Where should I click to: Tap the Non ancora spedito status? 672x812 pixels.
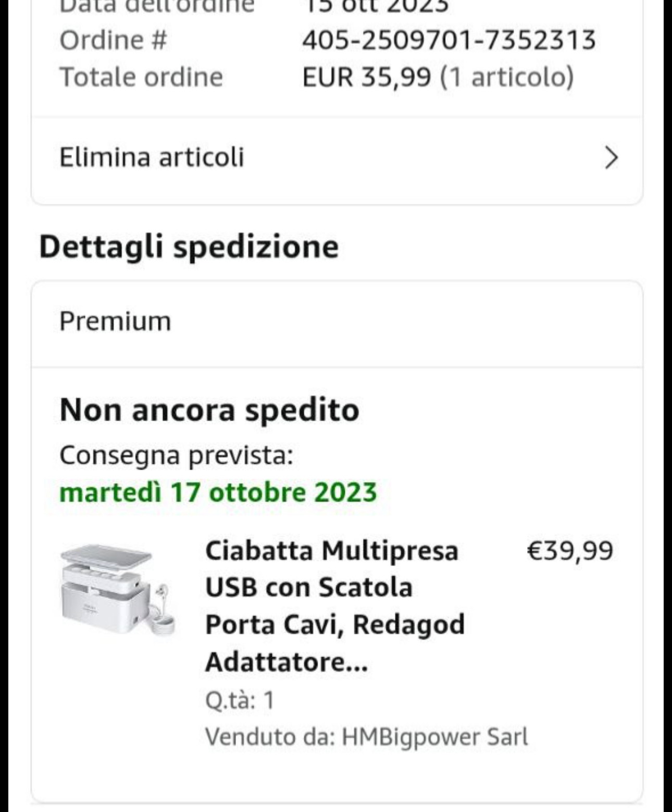(209, 410)
